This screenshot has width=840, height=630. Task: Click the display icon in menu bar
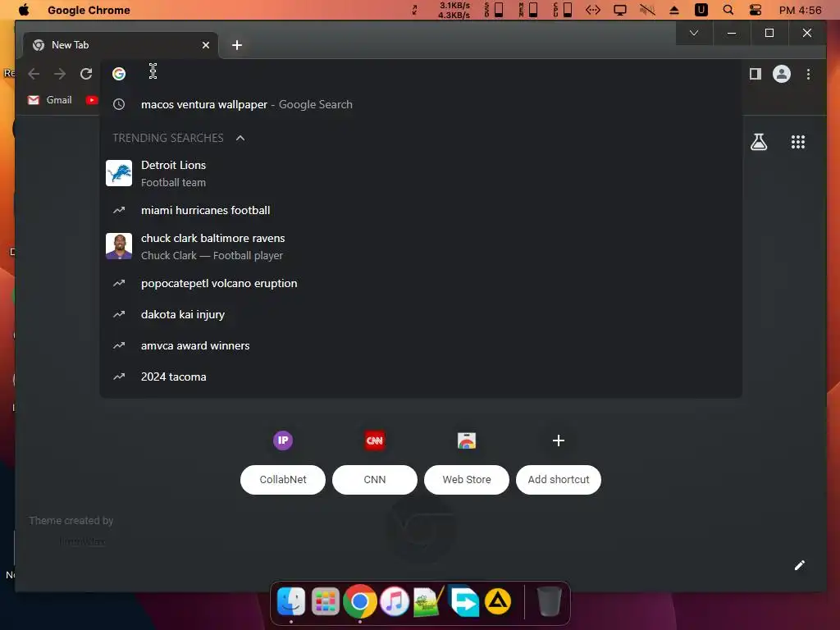pyautogui.click(x=620, y=10)
